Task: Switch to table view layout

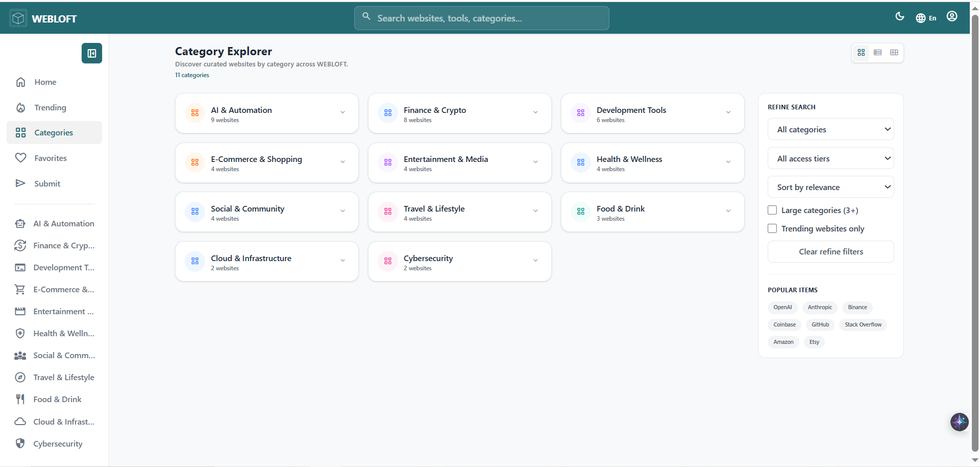Action: tap(894, 53)
